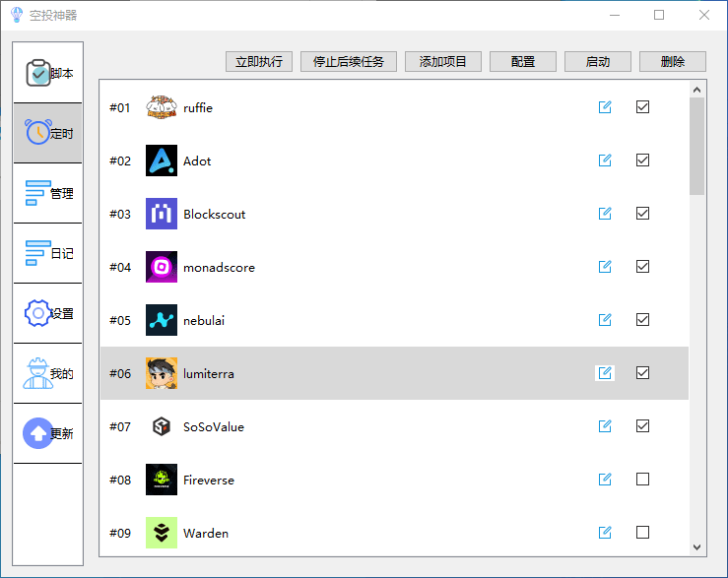Click the scrollbar up arrow
Image resolution: width=728 pixels, height=578 pixels.
click(x=697, y=90)
